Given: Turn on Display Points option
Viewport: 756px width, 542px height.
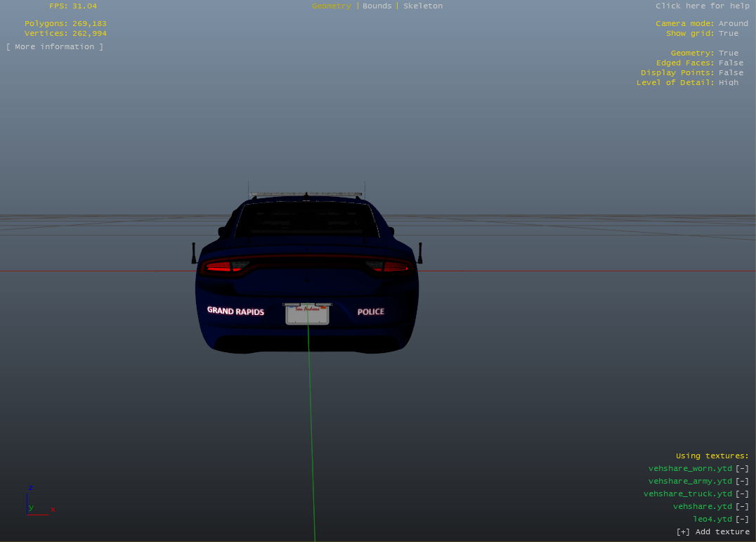Looking at the screenshot, I should (x=731, y=73).
